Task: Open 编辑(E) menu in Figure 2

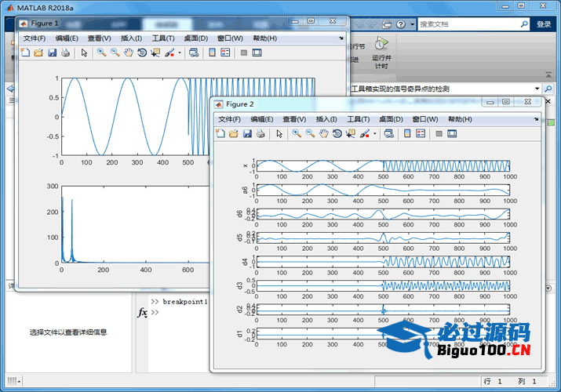Action: pos(262,119)
